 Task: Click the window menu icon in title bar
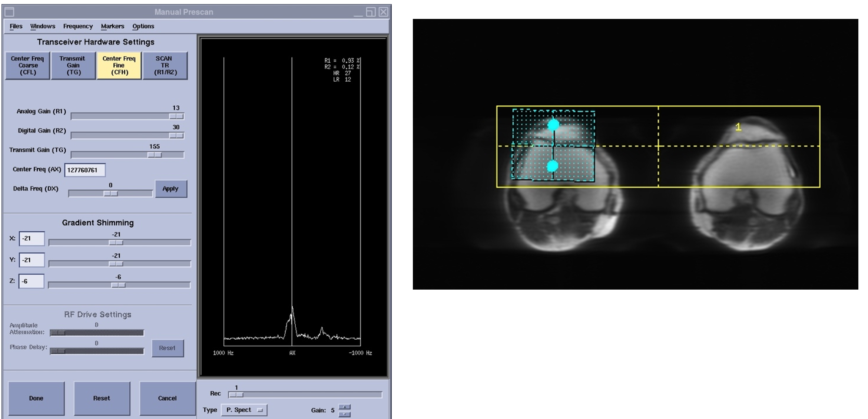9,12
